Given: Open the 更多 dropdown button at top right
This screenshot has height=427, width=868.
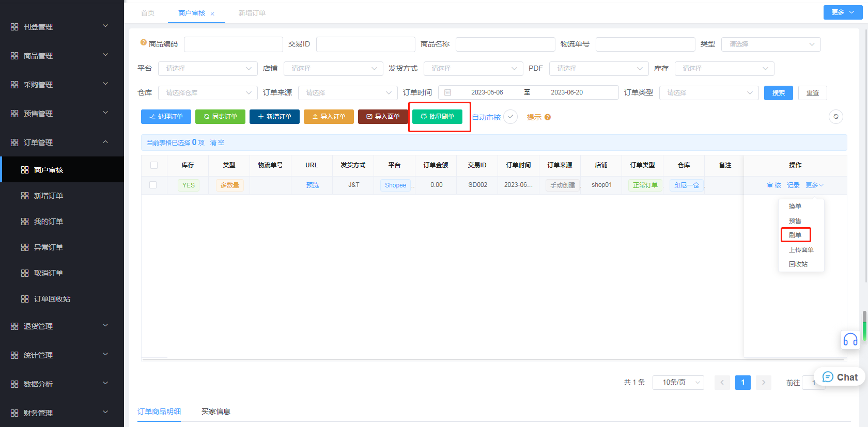Looking at the screenshot, I should 843,12.
